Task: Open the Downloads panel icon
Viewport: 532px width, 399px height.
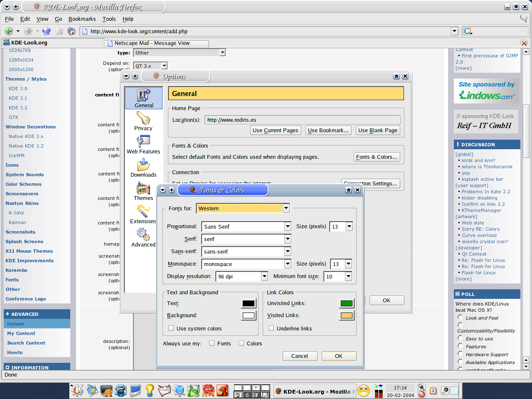Action: tap(143, 168)
